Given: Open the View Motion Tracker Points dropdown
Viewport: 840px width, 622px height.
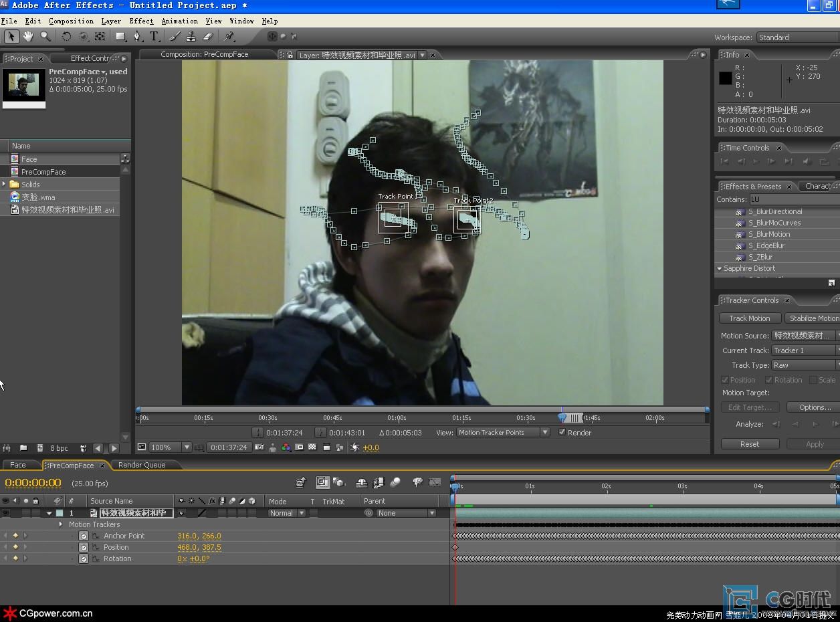Looking at the screenshot, I should click(503, 433).
